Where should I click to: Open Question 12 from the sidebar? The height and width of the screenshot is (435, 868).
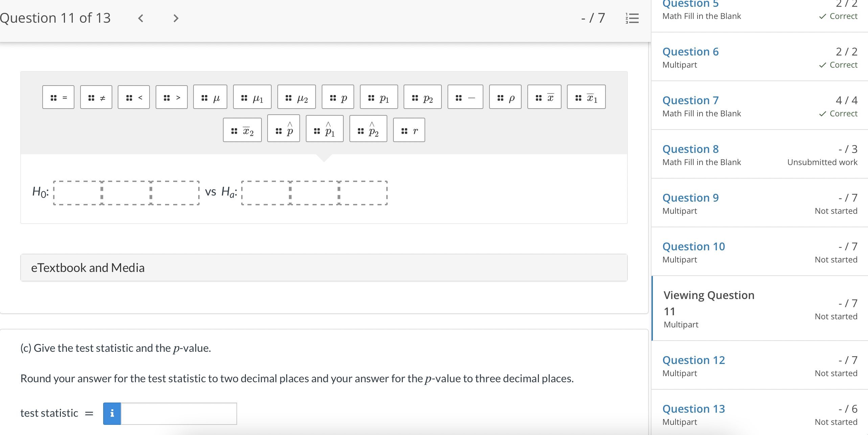[693, 360]
